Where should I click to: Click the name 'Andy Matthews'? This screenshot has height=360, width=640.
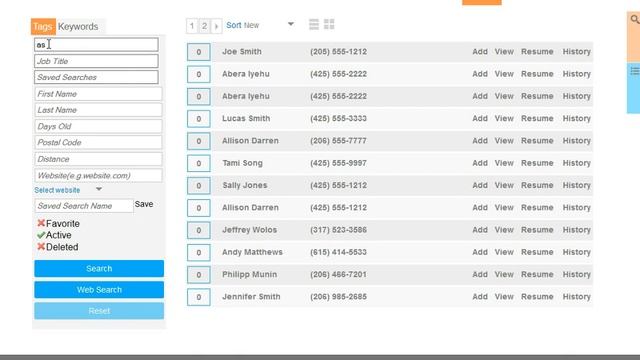pos(252,252)
